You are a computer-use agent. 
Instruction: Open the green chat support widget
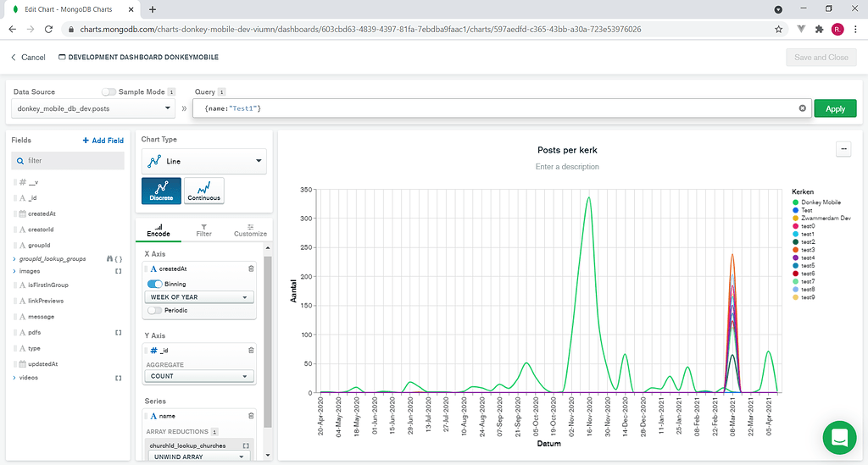point(839,437)
